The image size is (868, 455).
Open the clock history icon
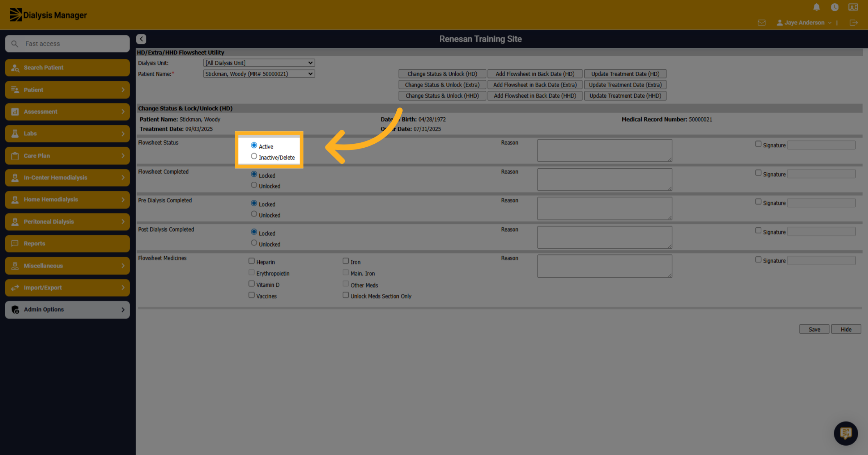pos(834,7)
